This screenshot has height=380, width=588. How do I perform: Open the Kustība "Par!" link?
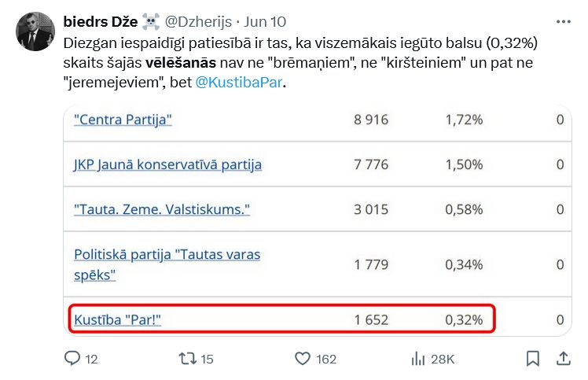click(123, 319)
